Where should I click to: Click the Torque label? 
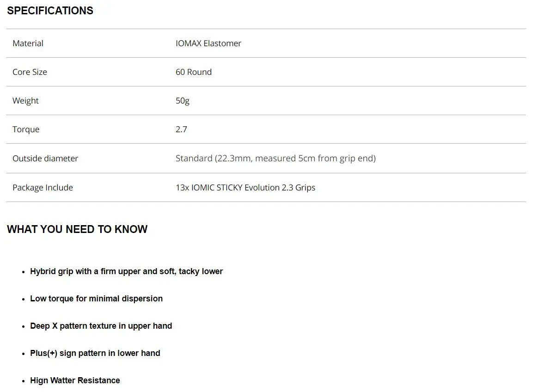[x=26, y=129]
